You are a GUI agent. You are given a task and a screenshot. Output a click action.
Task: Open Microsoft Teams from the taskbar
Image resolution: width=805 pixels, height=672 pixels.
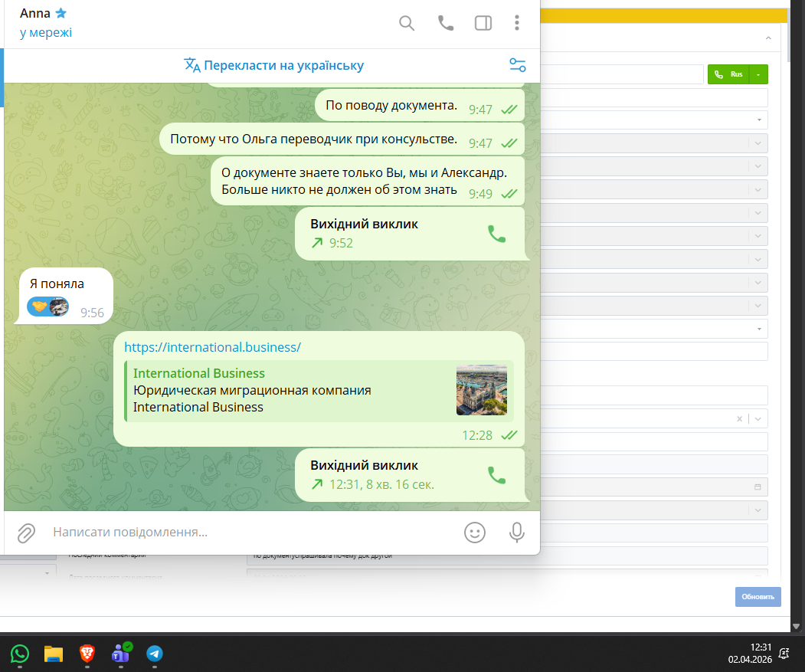[x=121, y=654]
